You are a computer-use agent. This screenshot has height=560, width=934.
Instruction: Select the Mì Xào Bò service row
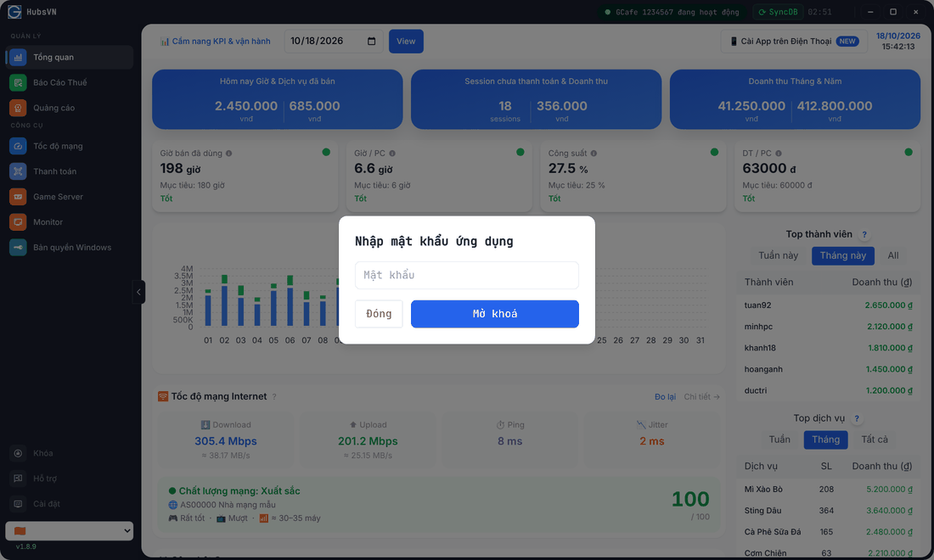pyautogui.click(x=828, y=490)
